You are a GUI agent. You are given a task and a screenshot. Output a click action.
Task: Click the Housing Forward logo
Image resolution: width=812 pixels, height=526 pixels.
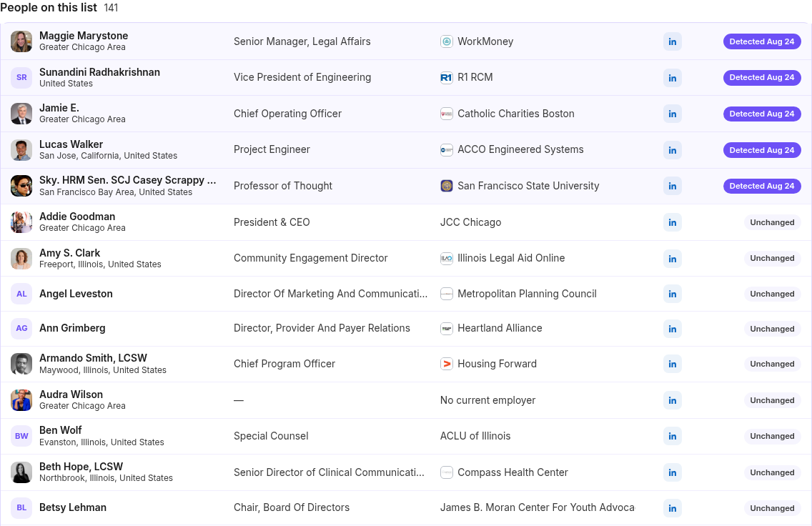coord(447,364)
